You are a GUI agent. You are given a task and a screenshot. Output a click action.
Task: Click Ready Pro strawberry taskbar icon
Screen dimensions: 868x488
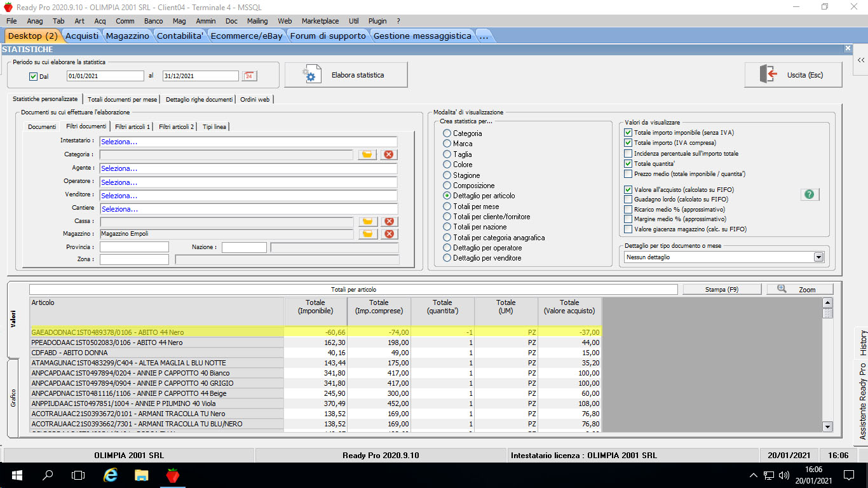pos(172,475)
